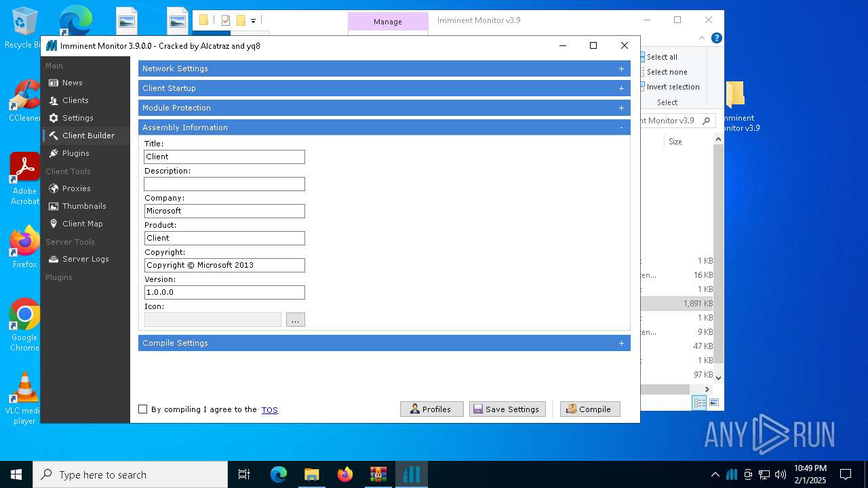Click the taskbar search box
This screenshot has height=488, width=868.
click(130, 474)
